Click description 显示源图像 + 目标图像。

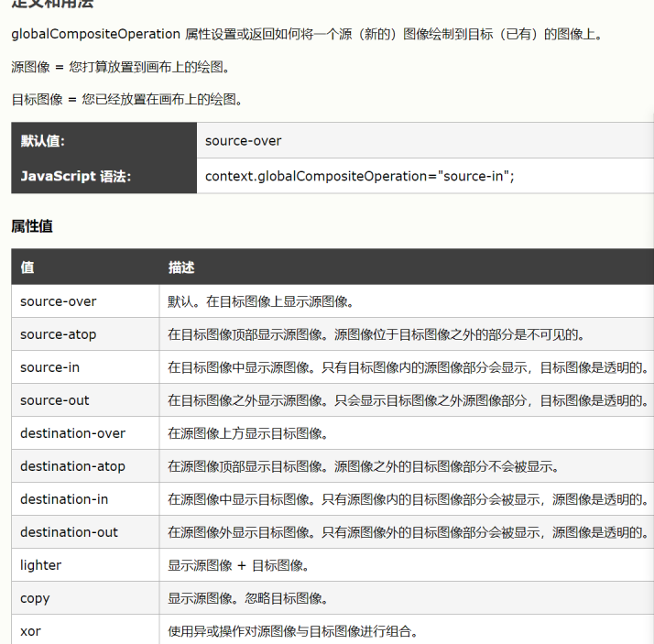click(x=238, y=565)
